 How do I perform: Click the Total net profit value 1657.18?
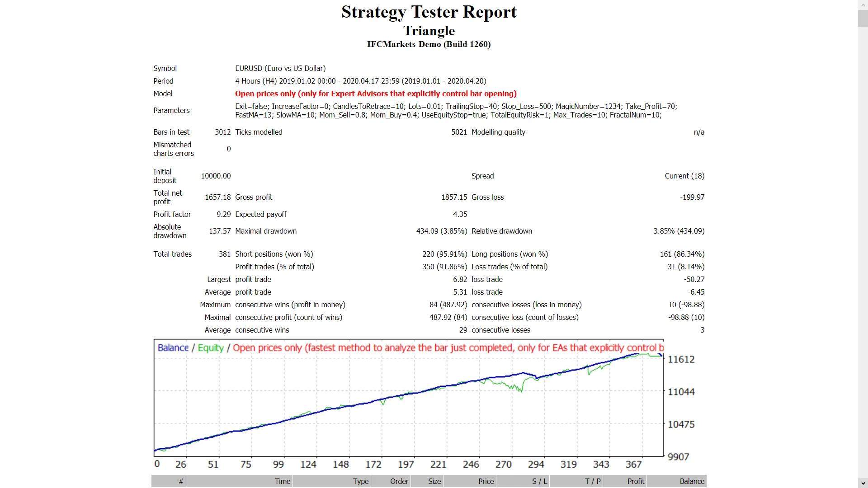[217, 197]
